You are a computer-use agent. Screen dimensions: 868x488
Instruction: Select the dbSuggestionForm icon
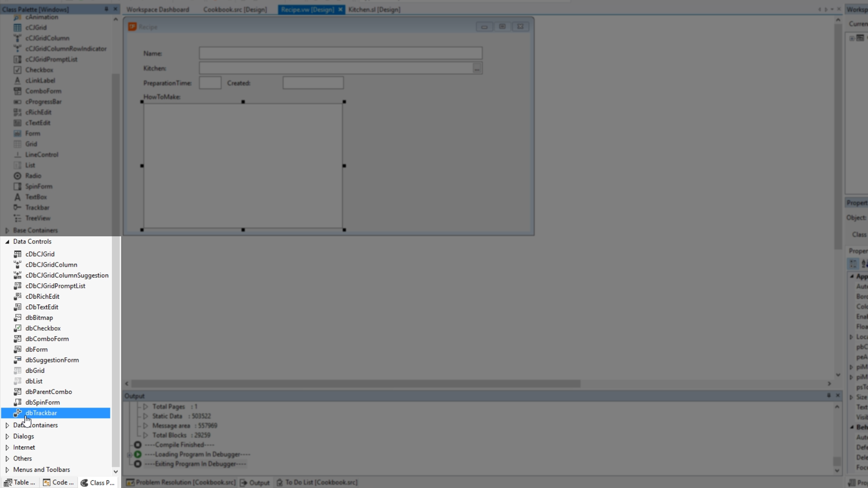[x=18, y=360]
